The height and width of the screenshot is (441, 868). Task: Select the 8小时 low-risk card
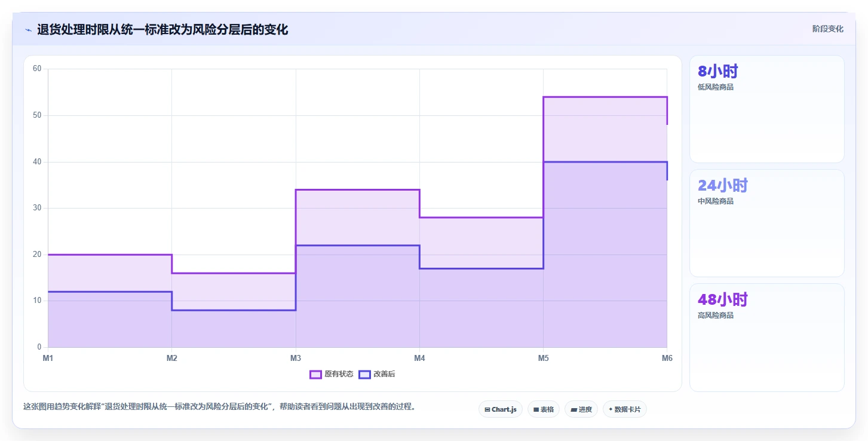click(x=767, y=109)
